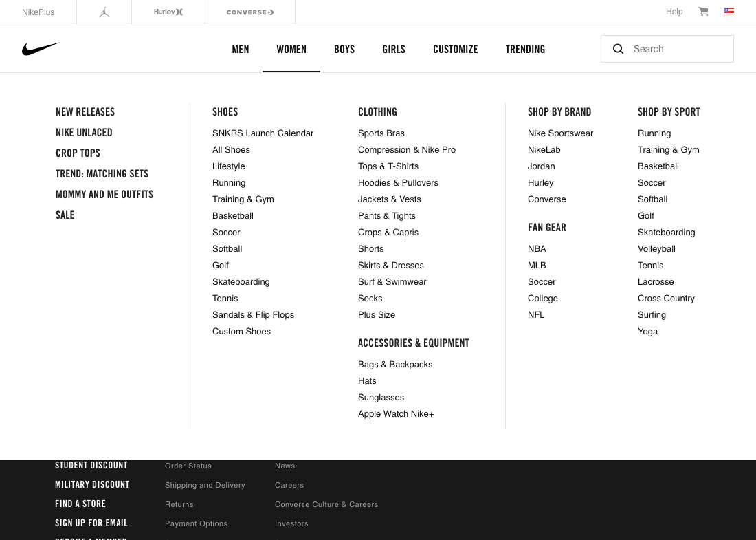Viewport: 756px width, 540px height.
Task: Open the SNKRS Launch Calendar
Action: point(263,133)
